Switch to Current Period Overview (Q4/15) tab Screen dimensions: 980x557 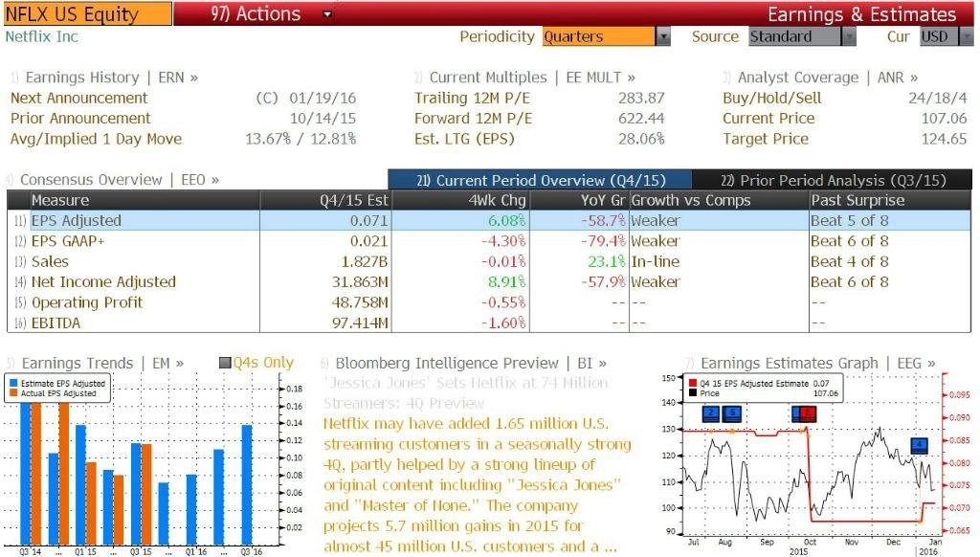(540, 180)
